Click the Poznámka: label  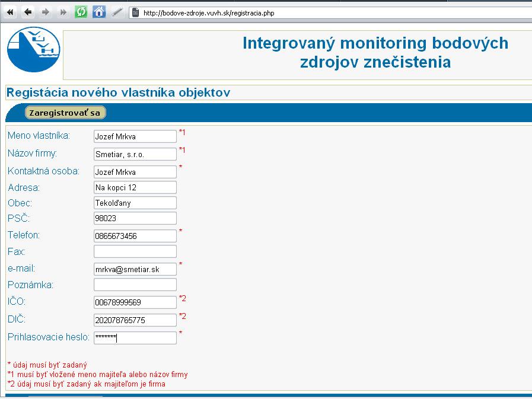click(x=30, y=285)
